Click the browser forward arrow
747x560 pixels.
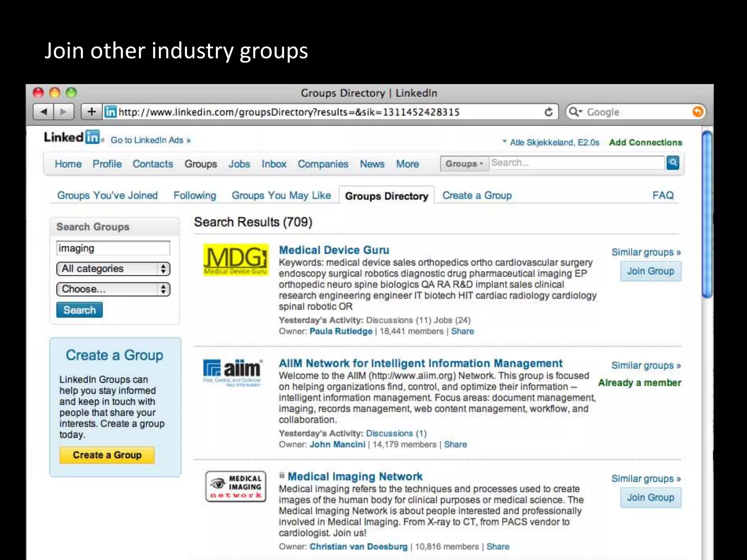coord(64,112)
